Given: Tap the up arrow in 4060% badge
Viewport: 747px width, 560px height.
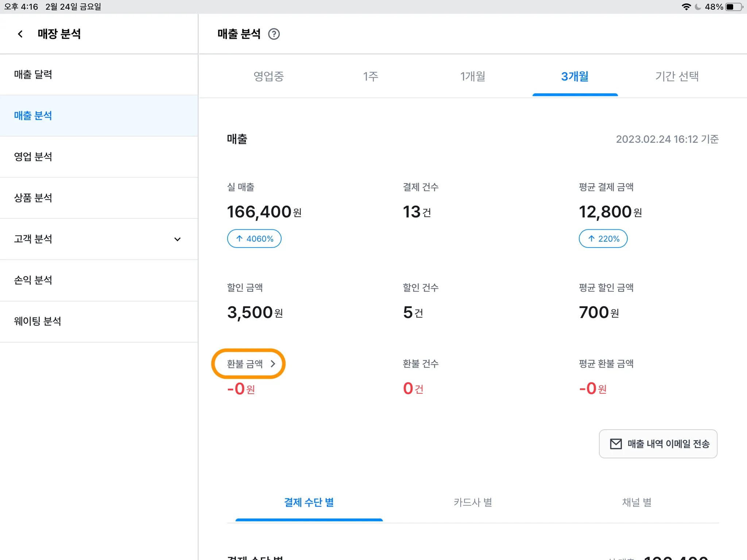Looking at the screenshot, I should [x=239, y=238].
